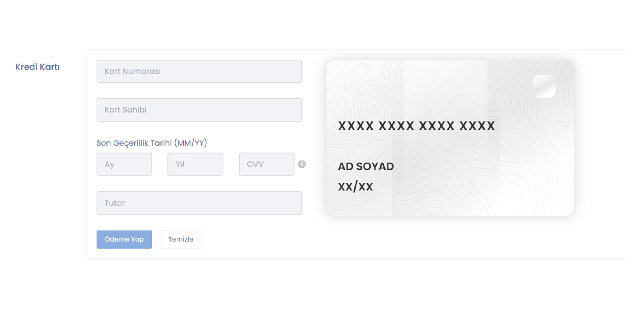Click the Son Geçerlilik Tarihi label
Image resolution: width=644 pixels, height=316 pixels.
152,143
